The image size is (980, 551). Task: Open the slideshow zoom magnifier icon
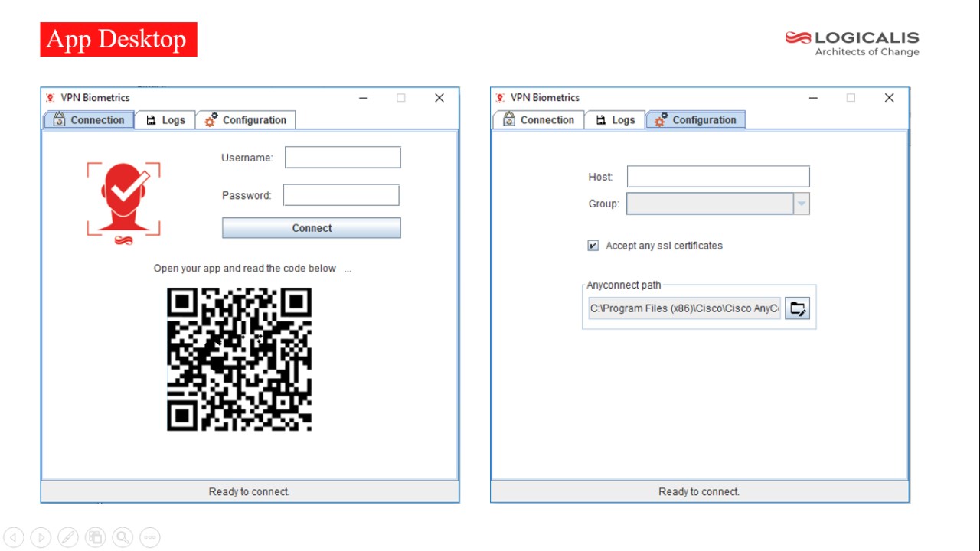pos(122,537)
